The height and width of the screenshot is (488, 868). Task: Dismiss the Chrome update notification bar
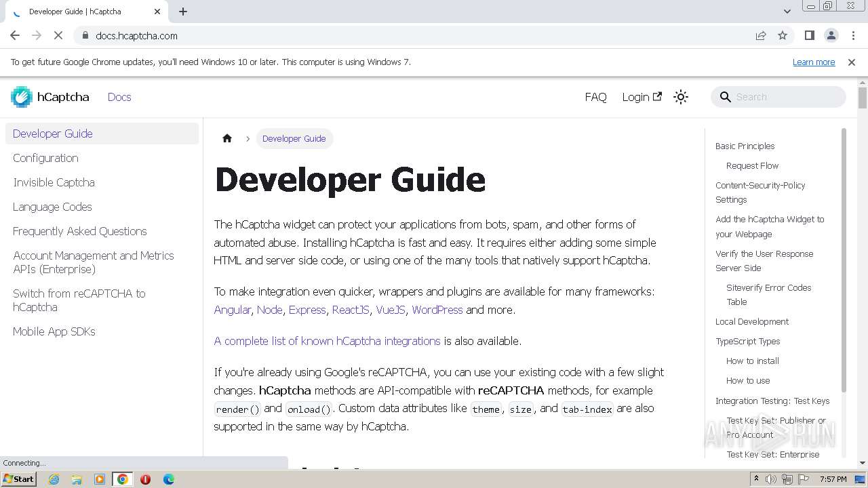pos(852,62)
